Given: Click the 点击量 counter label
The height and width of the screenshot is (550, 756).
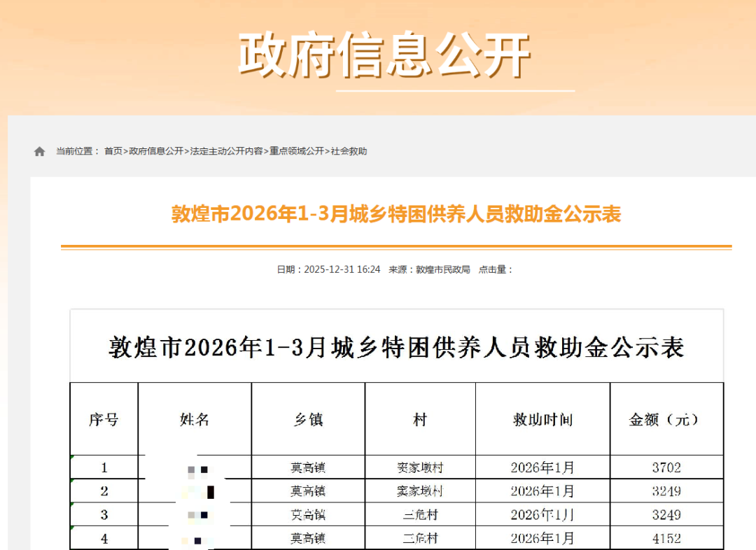Looking at the screenshot, I should pos(495,269).
